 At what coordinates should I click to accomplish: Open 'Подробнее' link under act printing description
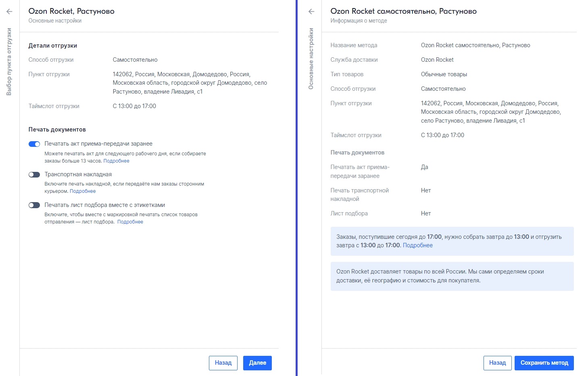pyautogui.click(x=116, y=161)
